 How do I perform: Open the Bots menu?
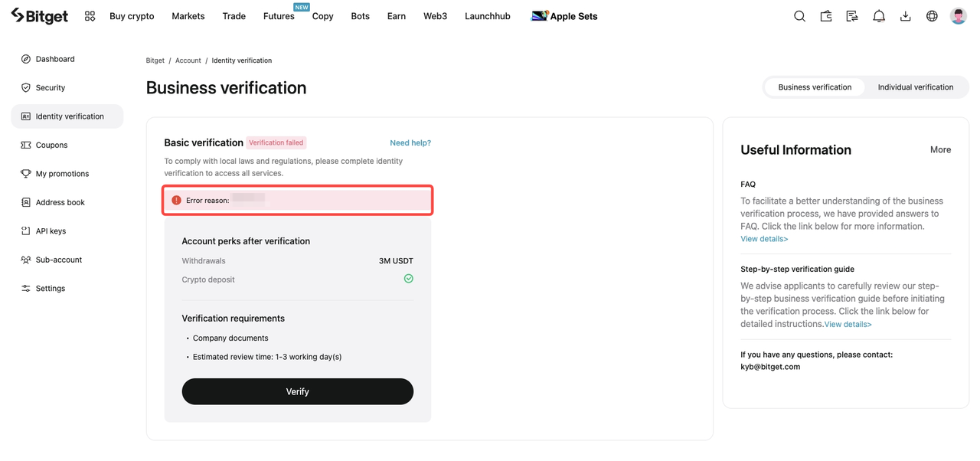[x=361, y=16]
